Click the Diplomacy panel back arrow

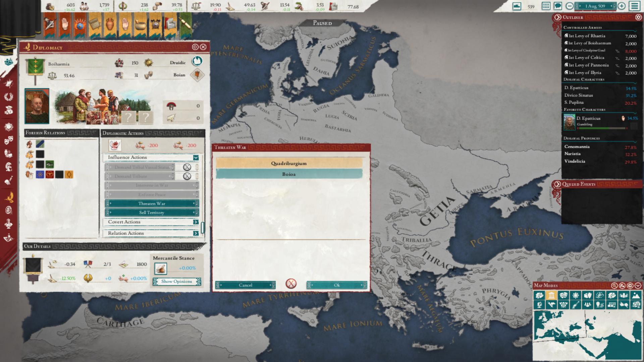pos(195,47)
